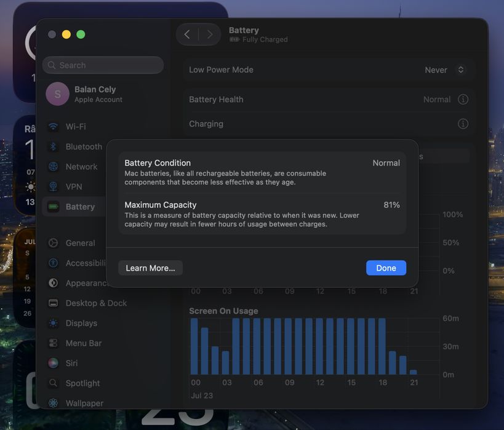Select the Battery icon in the sidebar

[x=53, y=206]
